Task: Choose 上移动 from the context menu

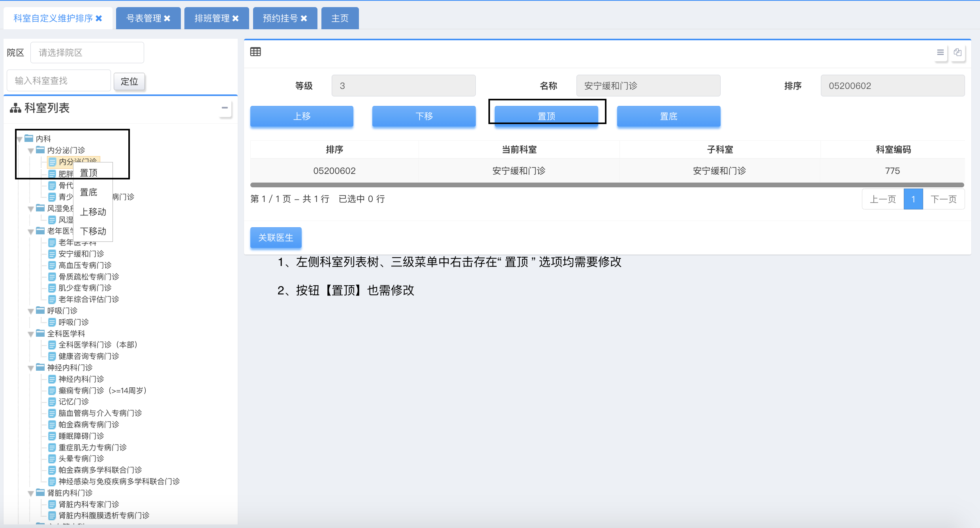Action: (93, 212)
